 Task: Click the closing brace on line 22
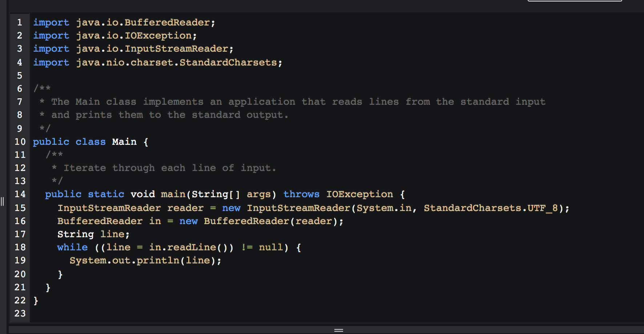coord(35,300)
